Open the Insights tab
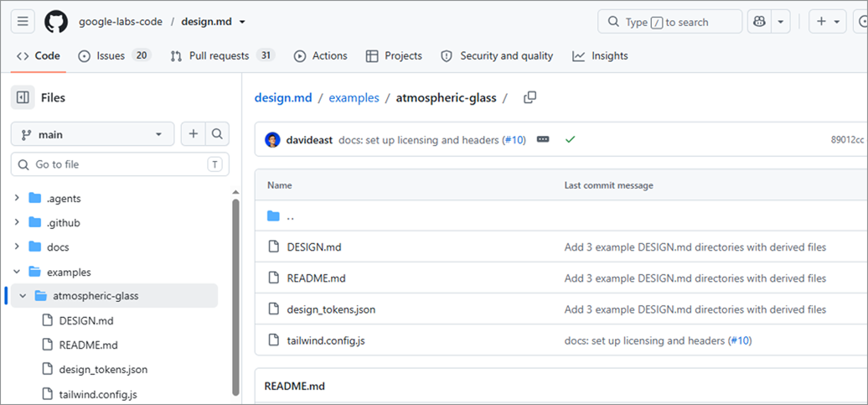Image resolution: width=868 pixels, height=405 pixels. (x=600, y=56)
